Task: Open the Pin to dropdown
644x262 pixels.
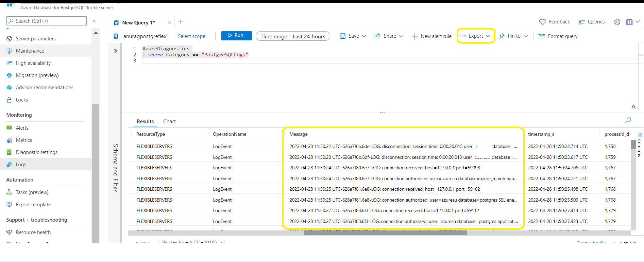Action: coord(513,36)
